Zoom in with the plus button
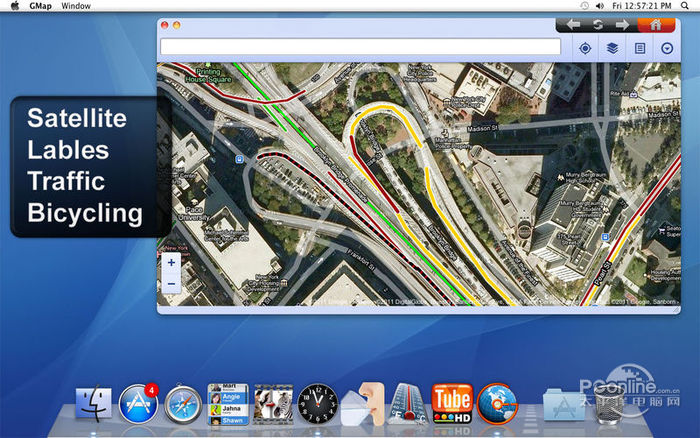Screen dimensions: 700x438 click(x=171, y=263)
